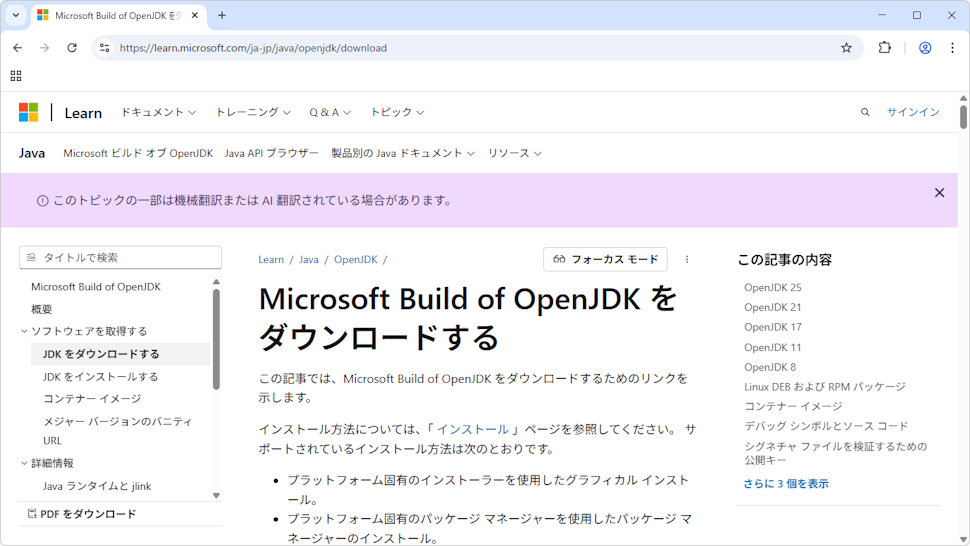The width and height of the screenshot is (970, 546).
Task: Jump to OpenJDK 17 section
Action: (773, 327)
